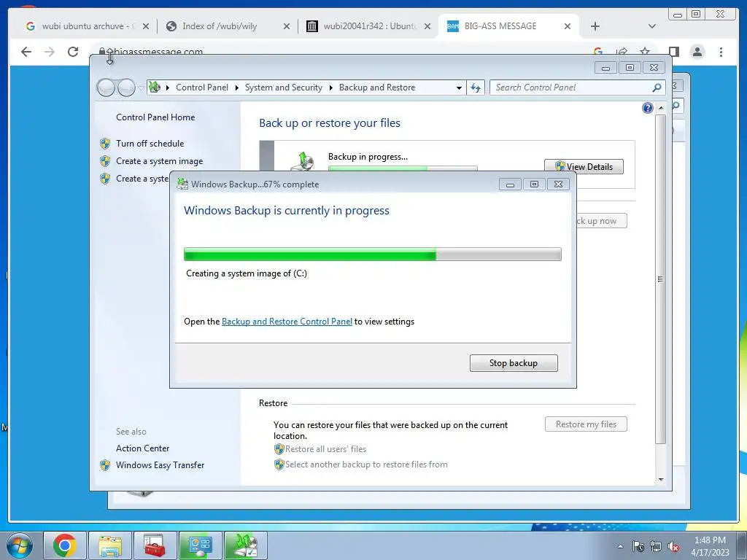747x560 pixels.
Task: Open the clock showing 1:48 PM
Action: pos(710,545)
